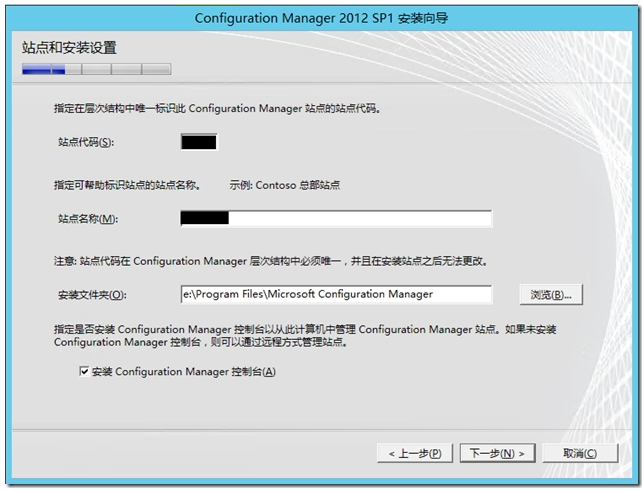Uncheck 安装 Configuration Manager 控制台 checkbox
The height and width of the screenshot is (491, 644).
pyautogui.click(x=84, y=372)
